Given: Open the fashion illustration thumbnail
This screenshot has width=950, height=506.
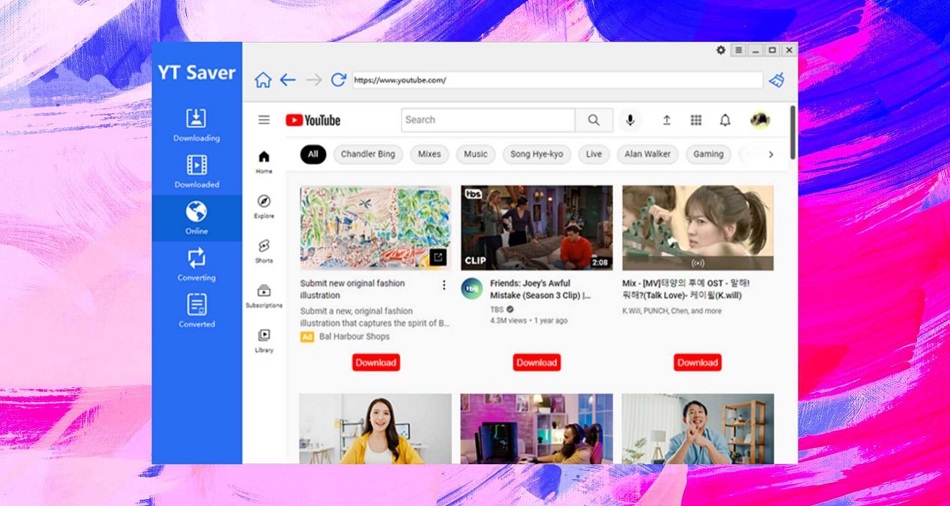Looking at the screenshot, I should (376, 228).
